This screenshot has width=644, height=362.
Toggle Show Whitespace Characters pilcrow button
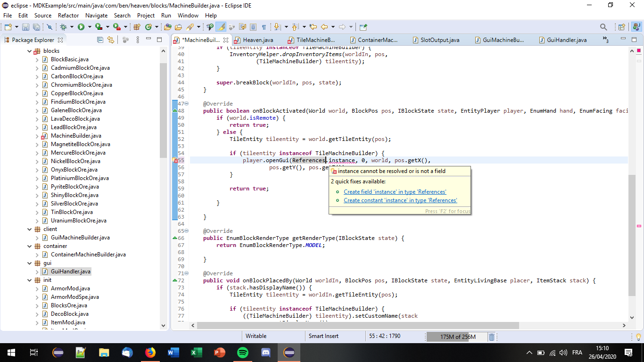[264, 27]
